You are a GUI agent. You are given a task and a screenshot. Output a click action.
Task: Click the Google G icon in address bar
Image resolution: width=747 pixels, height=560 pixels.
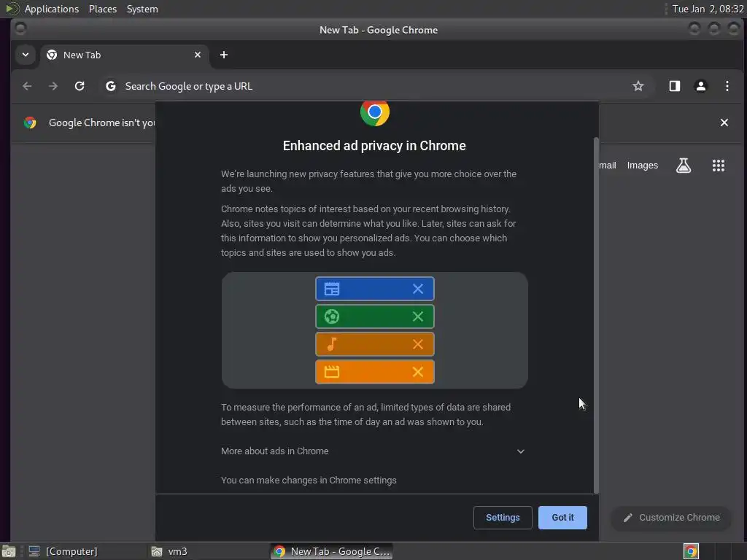(111, 86)
